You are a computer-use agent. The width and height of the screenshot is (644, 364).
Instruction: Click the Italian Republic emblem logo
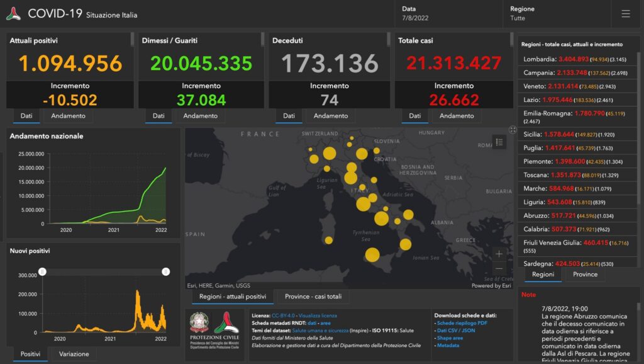[199, 323]
